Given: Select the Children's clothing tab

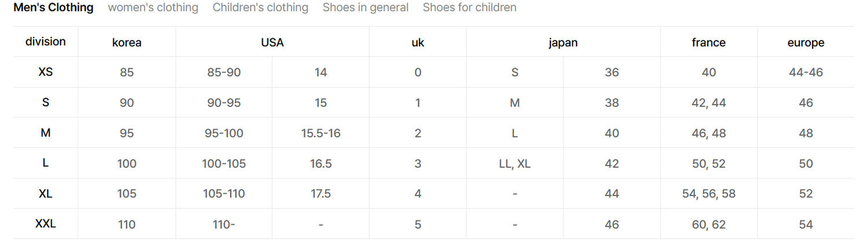Looking at the screenshot, I should tap(260, 8).
